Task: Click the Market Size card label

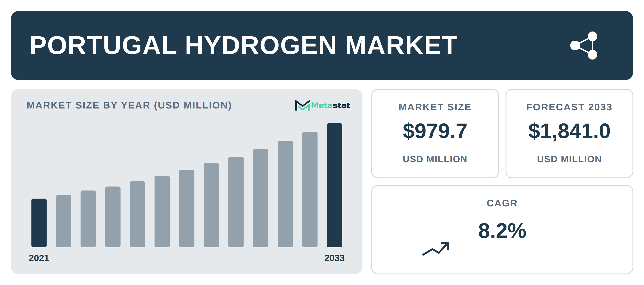Action: (435, 107)
